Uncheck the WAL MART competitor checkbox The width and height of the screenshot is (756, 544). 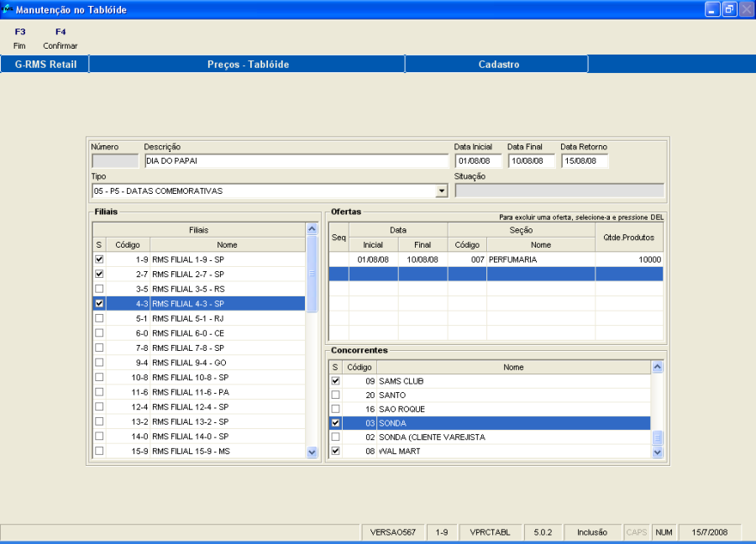pos(336,452)
